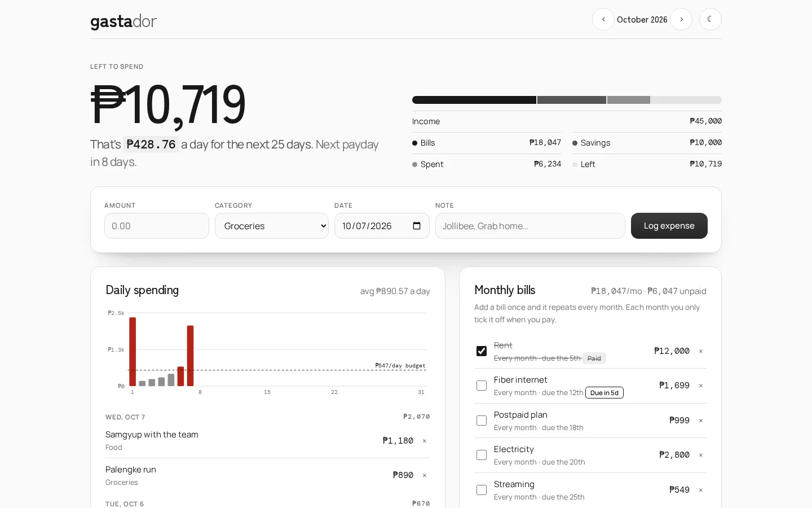Check the Electricity bill checkbox
This screenshot has height=508, width=812.
click(482, 455)
